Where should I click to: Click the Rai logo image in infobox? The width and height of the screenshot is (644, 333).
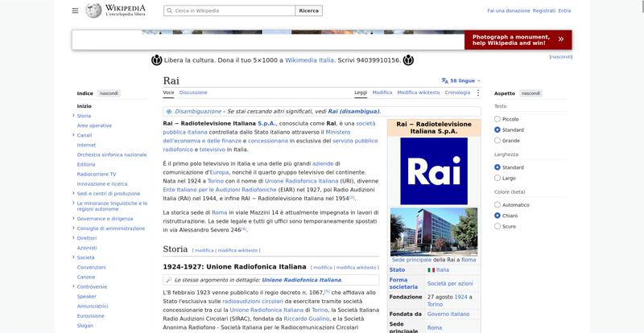(x=434, y=171)
